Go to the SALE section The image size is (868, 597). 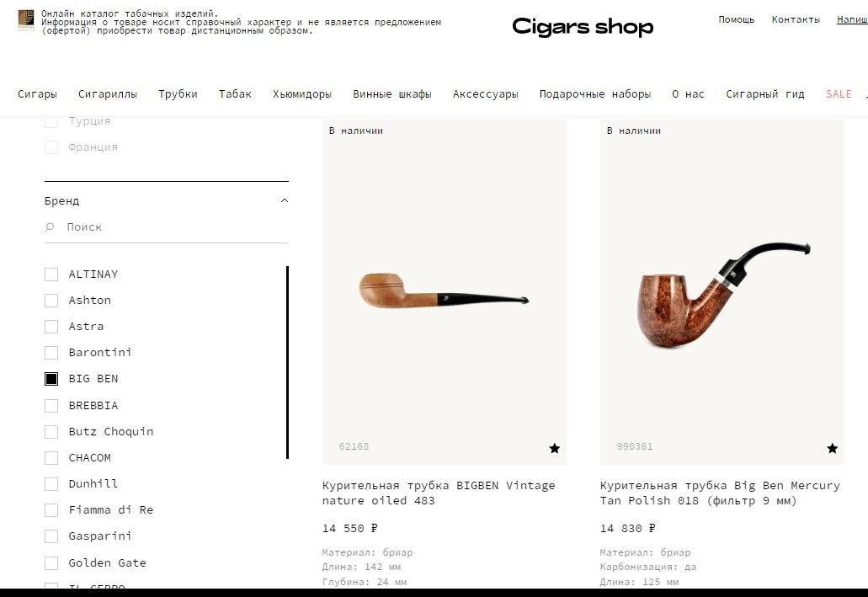[839, 94]
